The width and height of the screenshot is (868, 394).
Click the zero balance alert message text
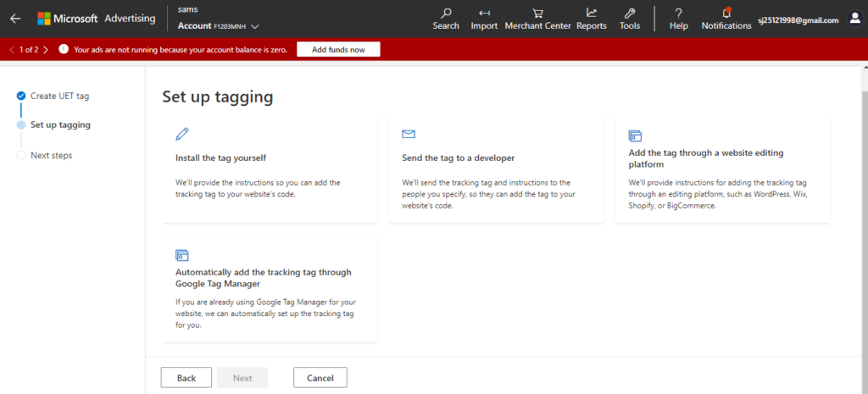point(181,50)
